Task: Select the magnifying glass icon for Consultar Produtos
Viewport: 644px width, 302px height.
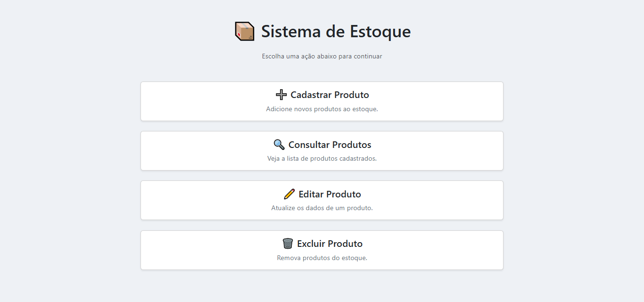Action: (278, 144)
